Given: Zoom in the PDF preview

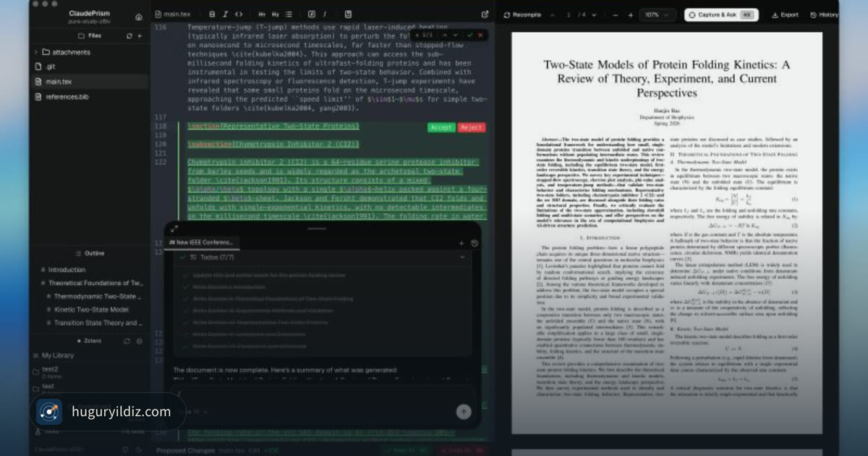Looking at the screenshot, I should pyautogui.click(x=631, y=14).
